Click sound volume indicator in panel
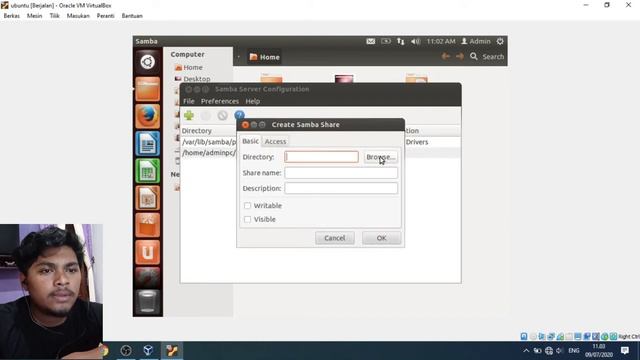Viewport: 640px width, 360px height. point(416,41)
